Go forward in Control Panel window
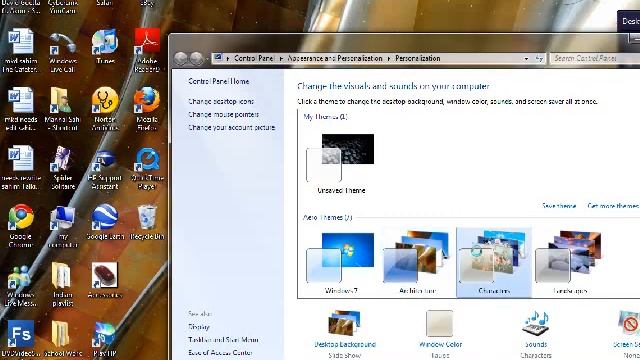This screenshot has width=640, height=360. (196, 58)
